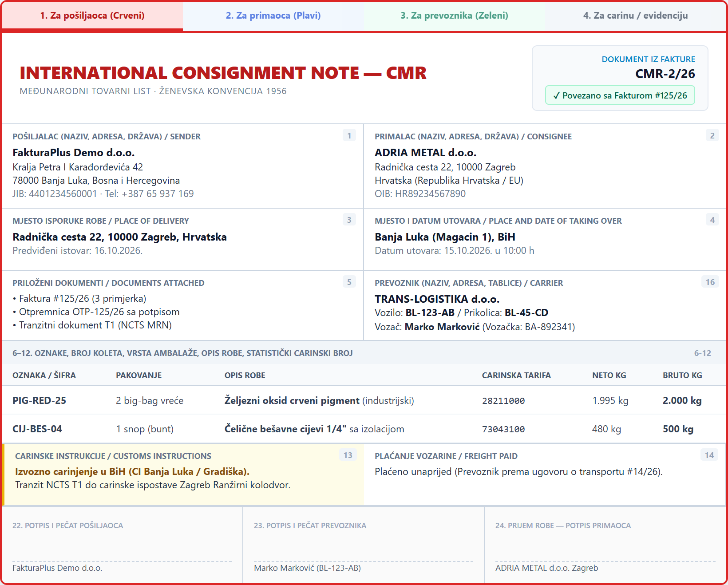Click tariff code 73043100
The image size is (728, 585).
coord(503,429)
